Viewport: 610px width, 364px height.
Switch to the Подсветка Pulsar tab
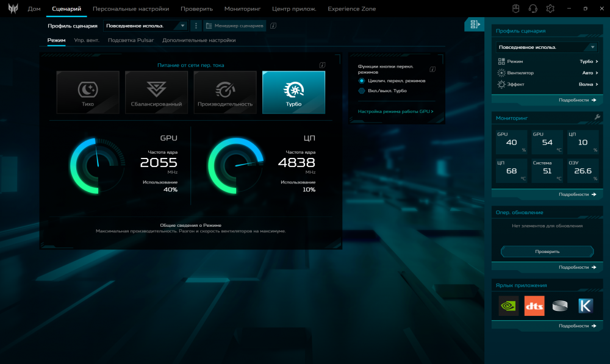[131, 40]
